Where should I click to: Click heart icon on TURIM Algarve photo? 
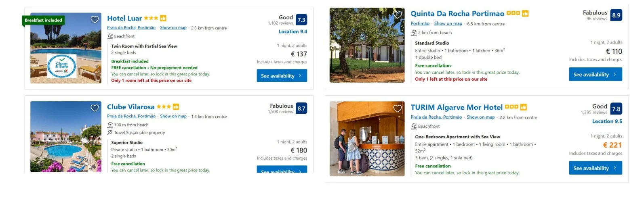398,108
